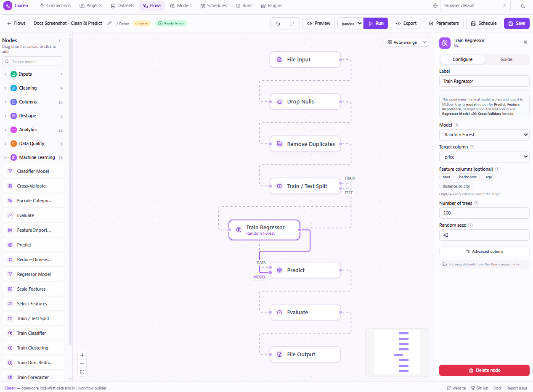Add Feature Importance node from list

coord(34,230)
